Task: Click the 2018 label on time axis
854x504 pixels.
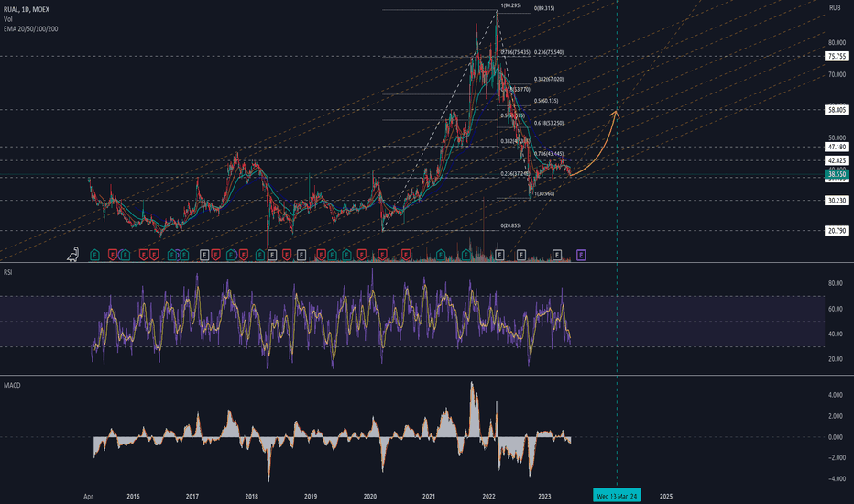Action: point(252,497)
